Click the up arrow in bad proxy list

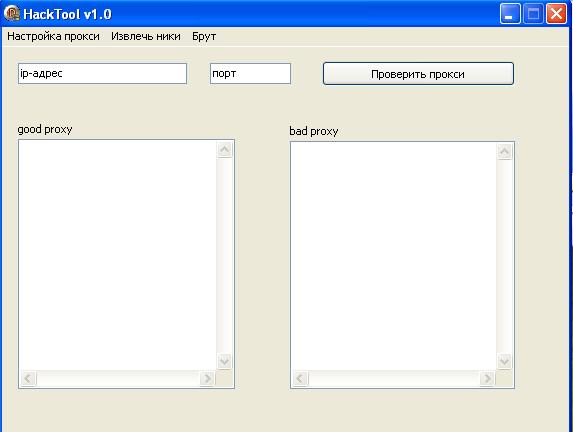(x=505, y=151)
